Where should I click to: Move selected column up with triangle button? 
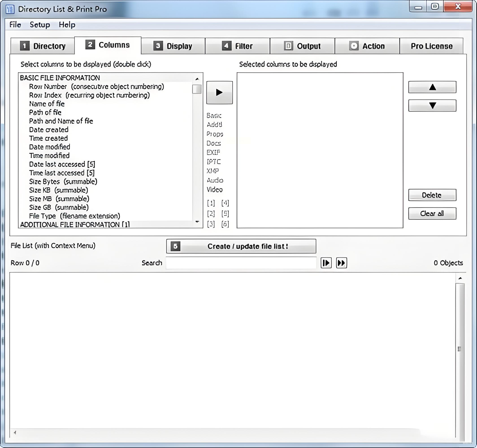click(432, 87)
